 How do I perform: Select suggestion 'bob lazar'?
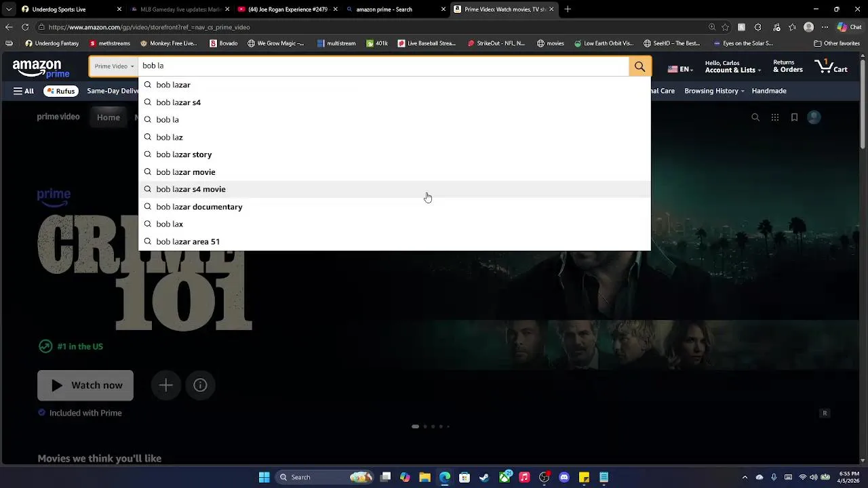click(x=395, y=85)
